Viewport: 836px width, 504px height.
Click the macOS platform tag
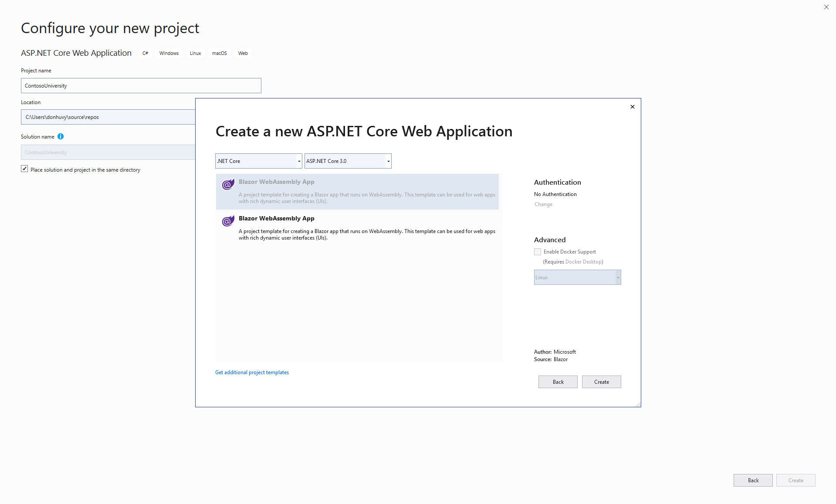219,53
